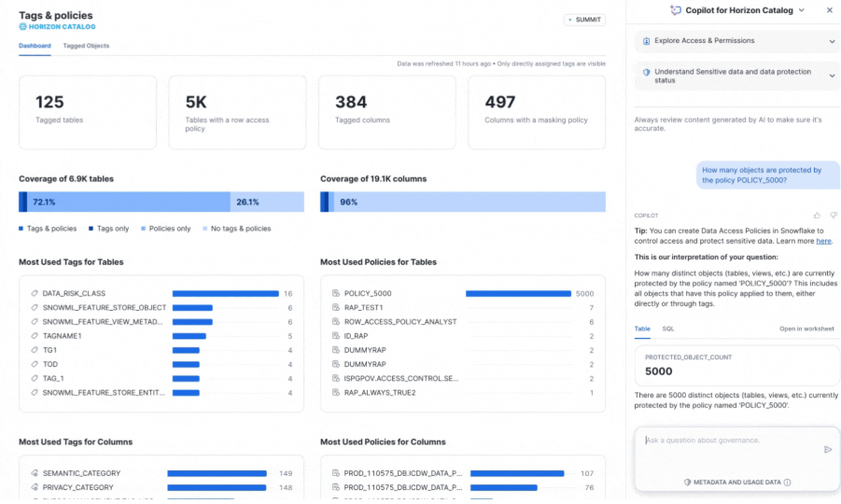Viewport: 841px width, 504px height.
Task: Click the SUMMIT button
Action: pos(584,20)
